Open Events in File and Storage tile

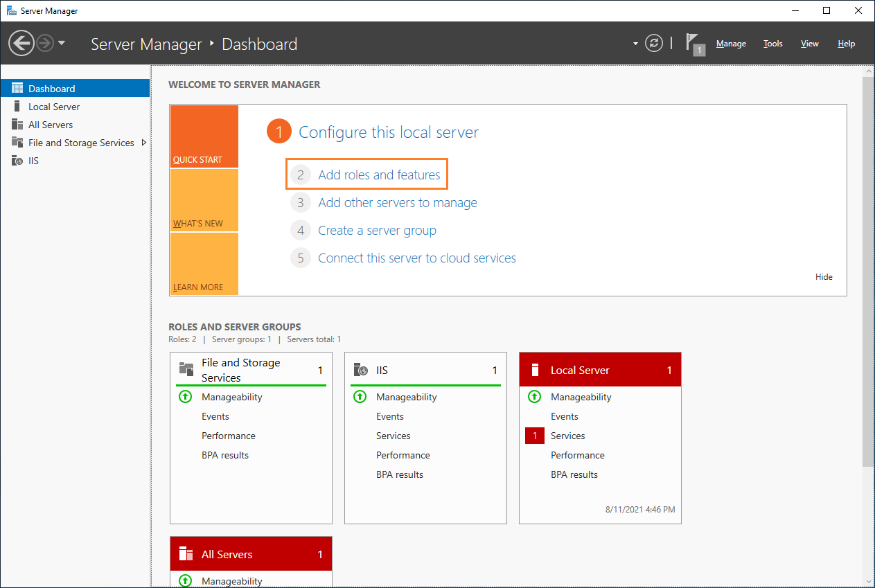coord(215,416)
